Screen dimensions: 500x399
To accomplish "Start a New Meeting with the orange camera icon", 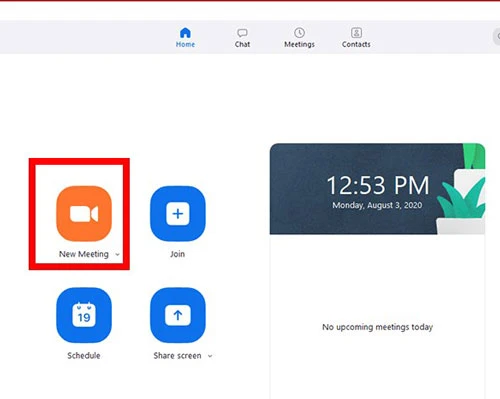I will pyautogui.click(x=84, y=213).
